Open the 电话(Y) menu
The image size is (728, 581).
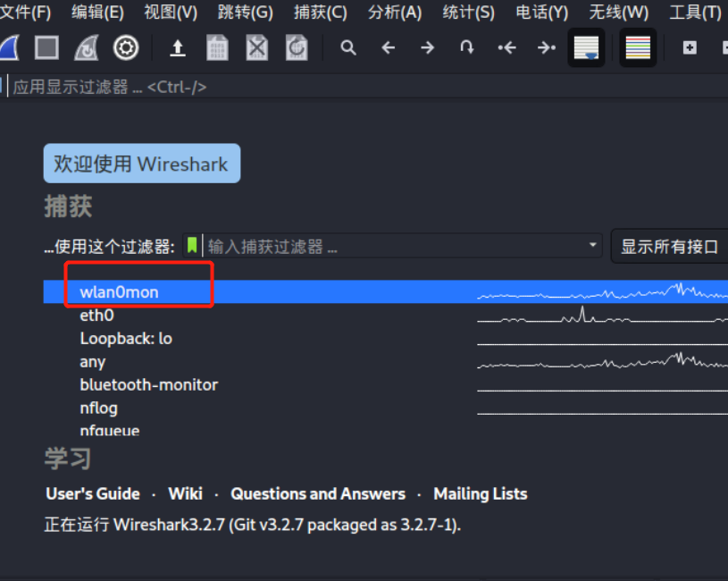pyautogui.click(x=542, y=13)
